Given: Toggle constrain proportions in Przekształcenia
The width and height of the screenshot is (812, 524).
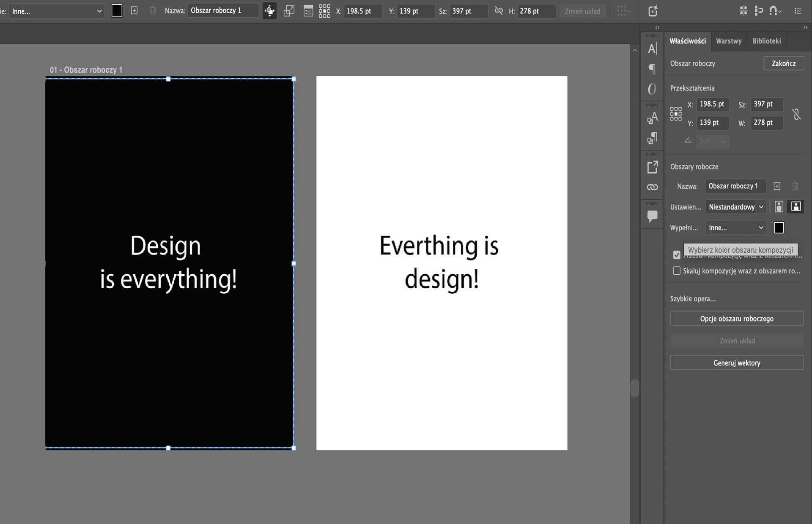Looking at the screenshot, I should point(796,114).
